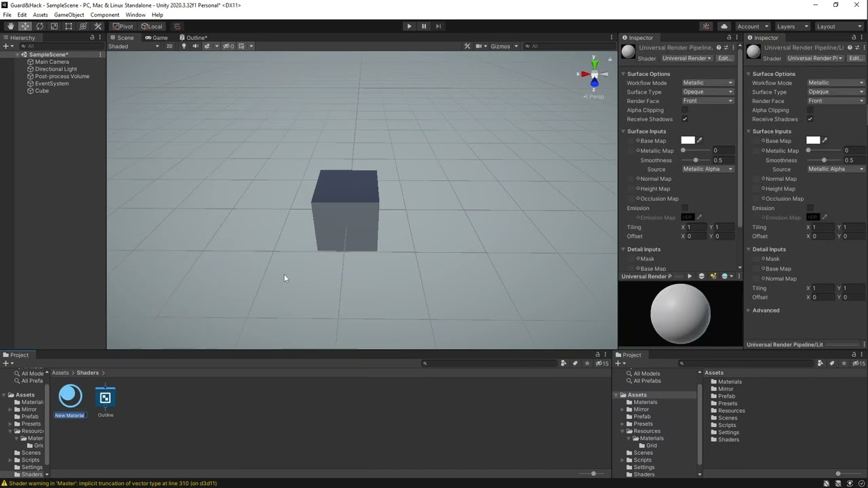Screen dimensions: 868x488
Task: Toggle Local handle rotation button
Action: [152, 26]
